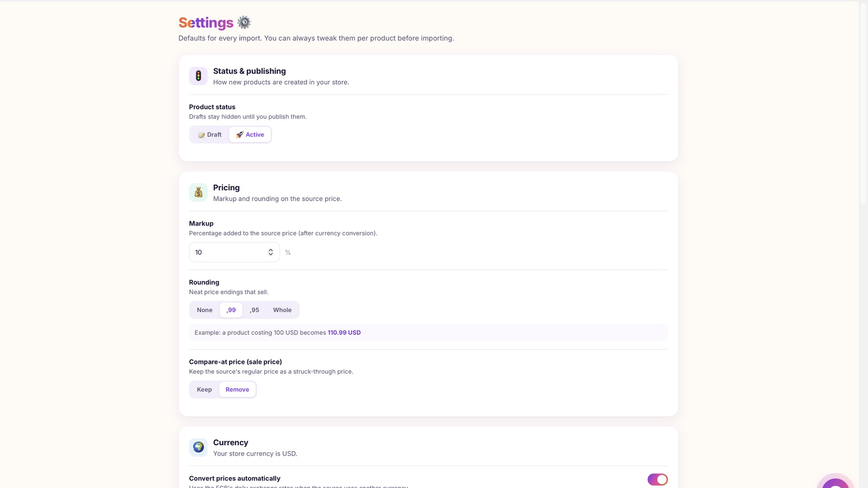Image resolution: width=868 pixels, height=488 pixels.
Task: Select None rounding option
Action: [x=205, y=310]
